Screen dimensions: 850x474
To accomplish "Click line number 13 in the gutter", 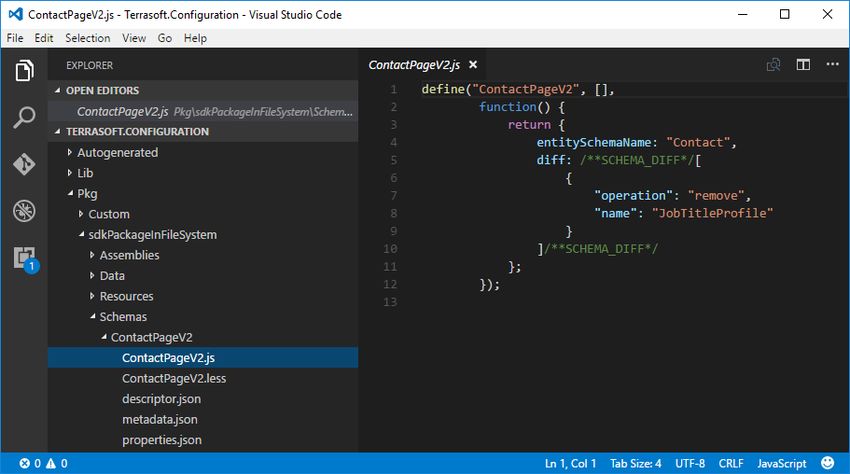I will coord(390,302).
